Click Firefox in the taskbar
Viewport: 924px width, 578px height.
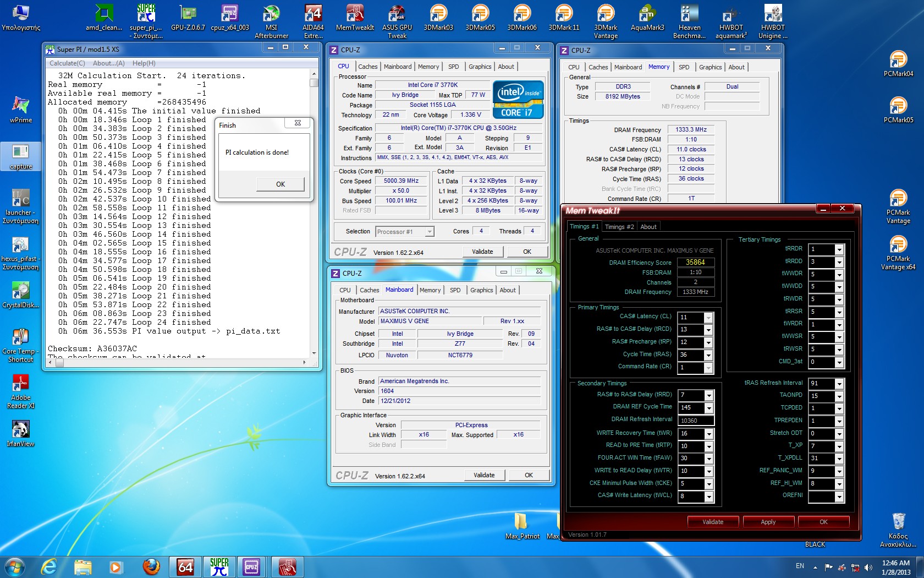151,566
